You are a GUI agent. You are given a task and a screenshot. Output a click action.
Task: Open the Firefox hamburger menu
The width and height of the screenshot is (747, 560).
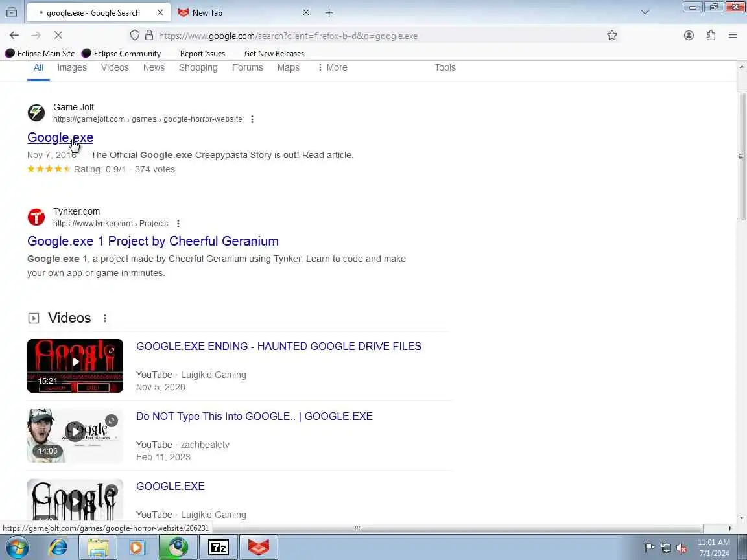tap(733, 35)
